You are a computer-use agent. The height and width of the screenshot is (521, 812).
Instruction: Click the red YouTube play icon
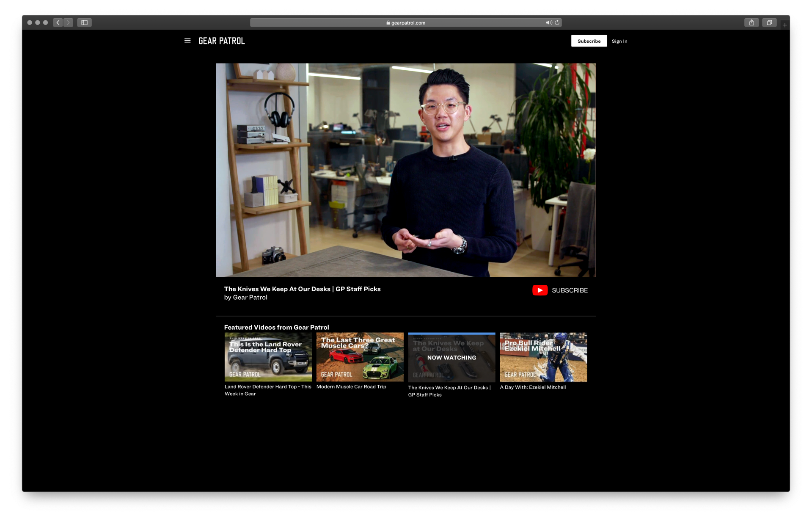539,290
